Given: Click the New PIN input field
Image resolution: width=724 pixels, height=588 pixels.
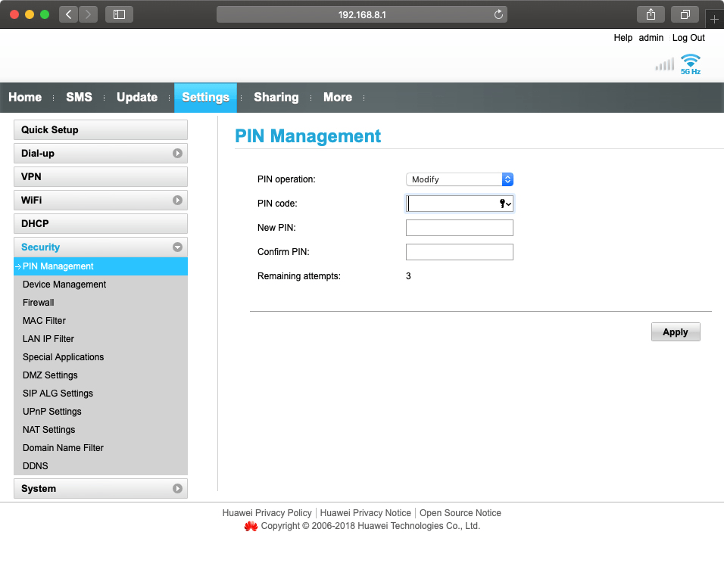Looking at the screenshot, I should click(460, 228).
